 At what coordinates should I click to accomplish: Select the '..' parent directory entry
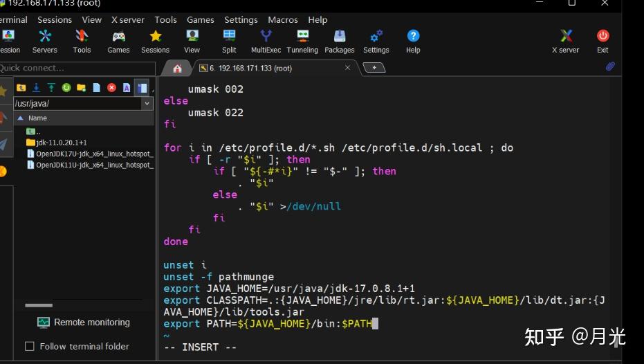34,131
